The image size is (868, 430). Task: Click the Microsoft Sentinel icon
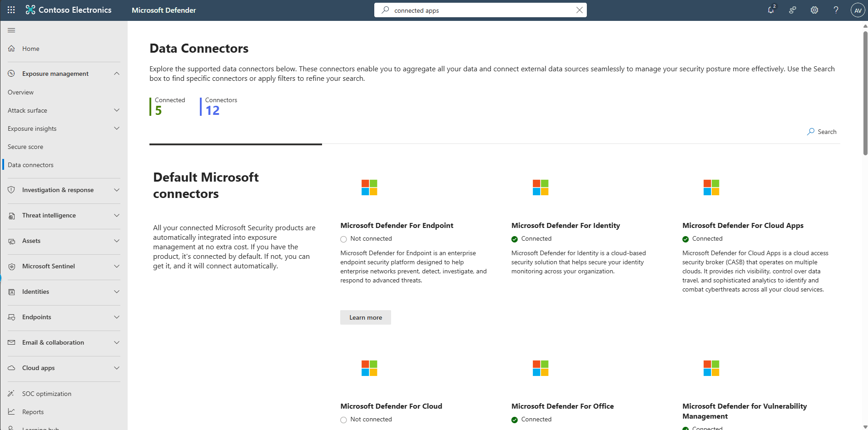point(12,267)
